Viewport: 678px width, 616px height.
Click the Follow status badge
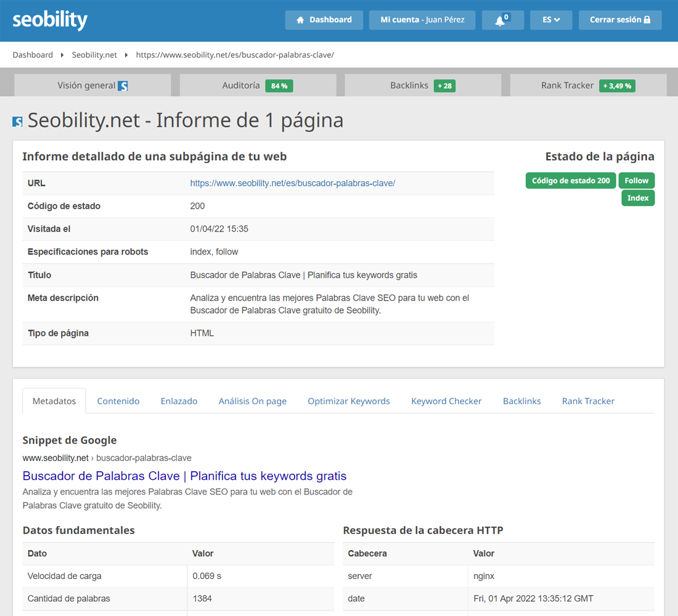[637, 180]
